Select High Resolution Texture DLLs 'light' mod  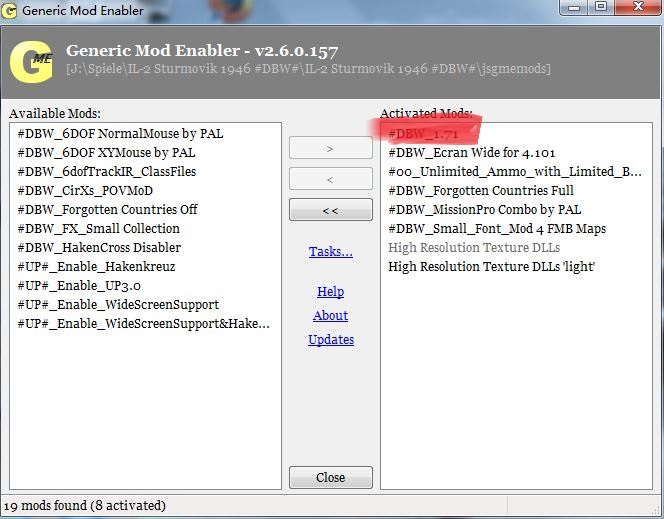pyautogui.click(x=492, y=267)
